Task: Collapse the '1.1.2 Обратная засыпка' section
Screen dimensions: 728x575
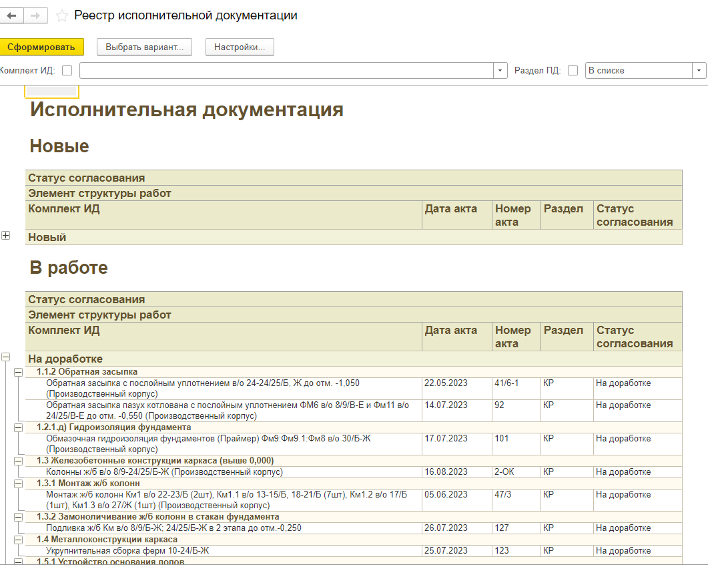Action: (18, 372)
